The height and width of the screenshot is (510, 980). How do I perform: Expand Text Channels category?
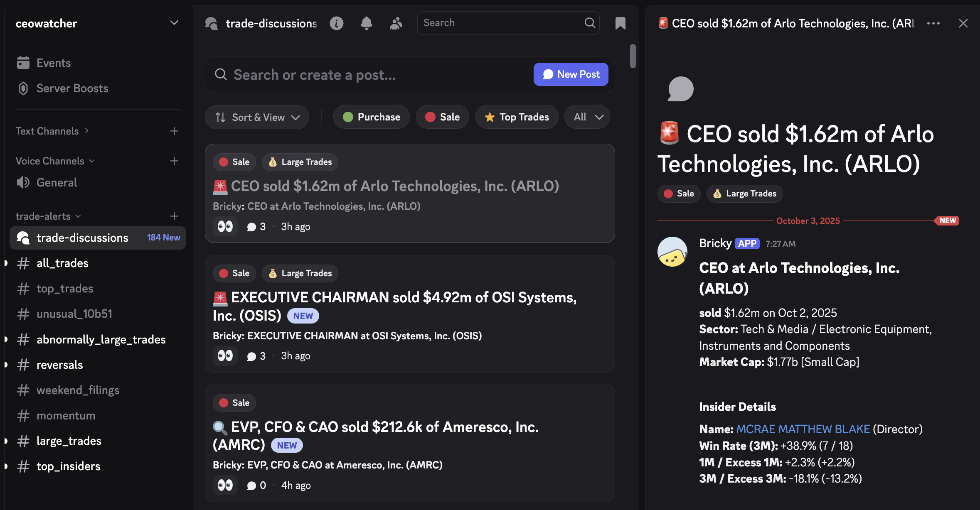52,131
